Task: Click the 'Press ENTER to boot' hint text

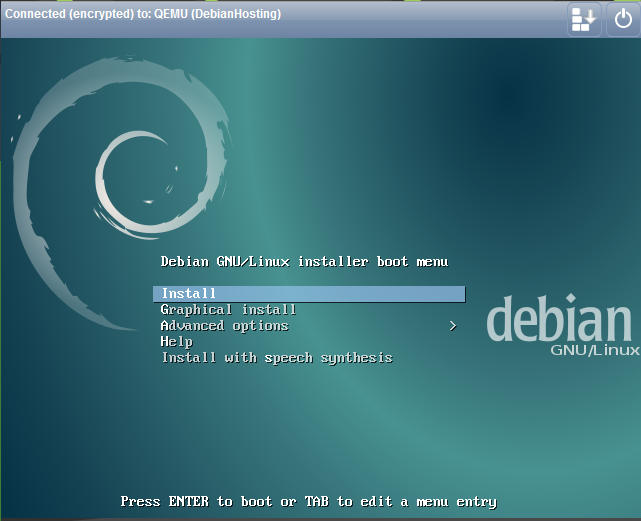Action: click(308, 502)
